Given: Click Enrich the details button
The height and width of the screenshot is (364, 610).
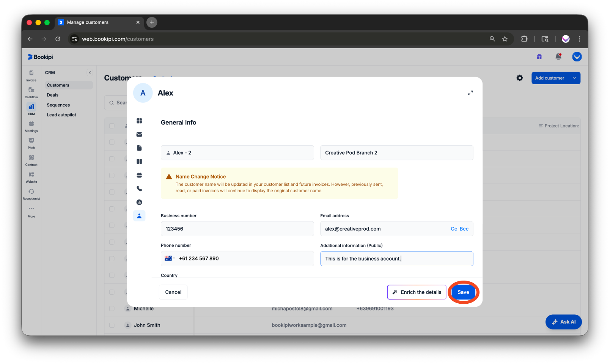Looking at the screenshot, I should click(417, 292).
